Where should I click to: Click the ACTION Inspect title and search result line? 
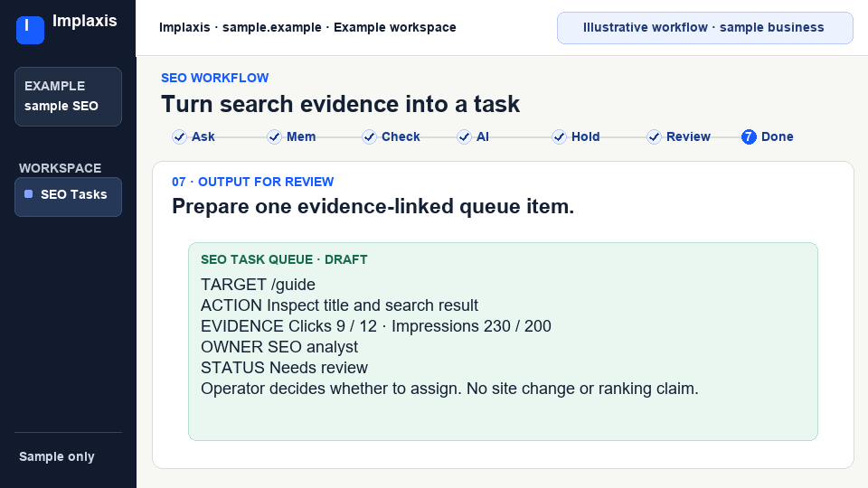click(x=339, y=305)
